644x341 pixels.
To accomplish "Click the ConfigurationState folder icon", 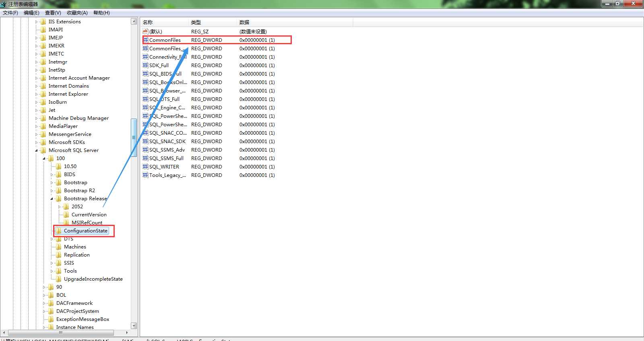I will click(58, 231).
